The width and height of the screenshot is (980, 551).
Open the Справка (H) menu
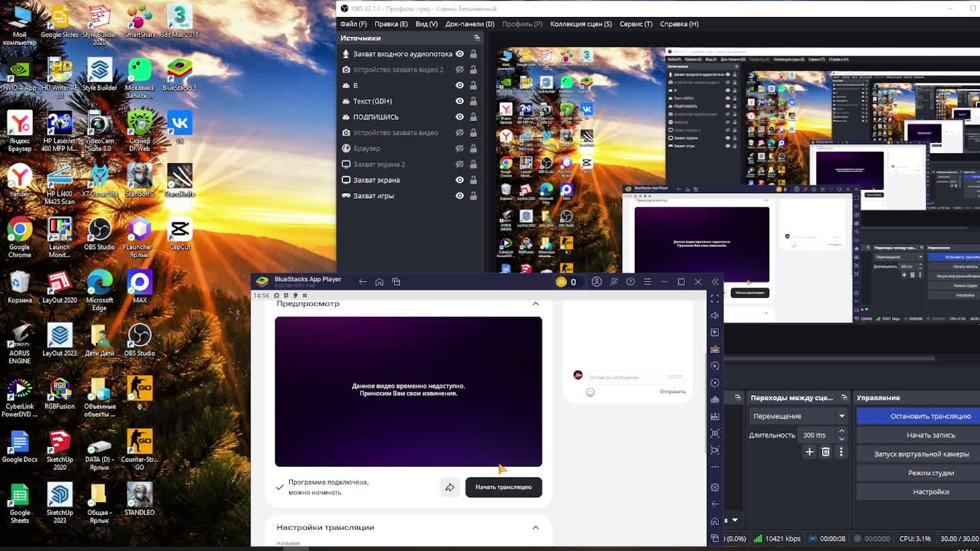click(679, 24)
